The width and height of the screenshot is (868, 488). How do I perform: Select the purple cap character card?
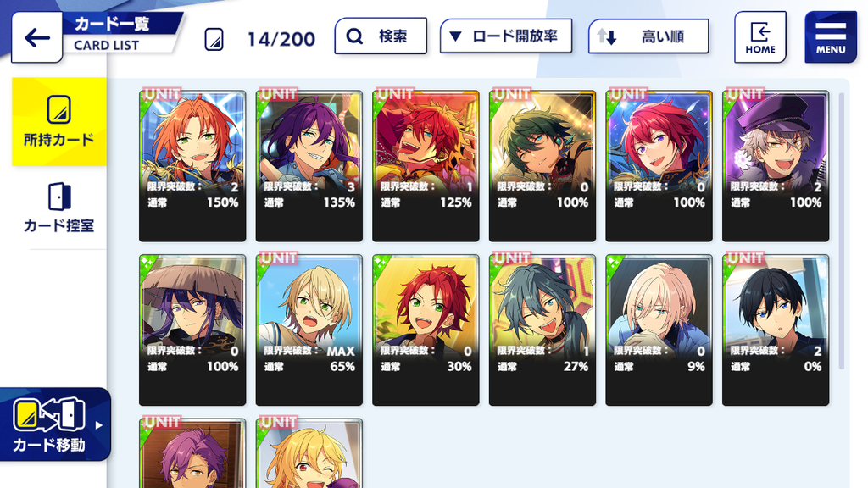point(776,165)
